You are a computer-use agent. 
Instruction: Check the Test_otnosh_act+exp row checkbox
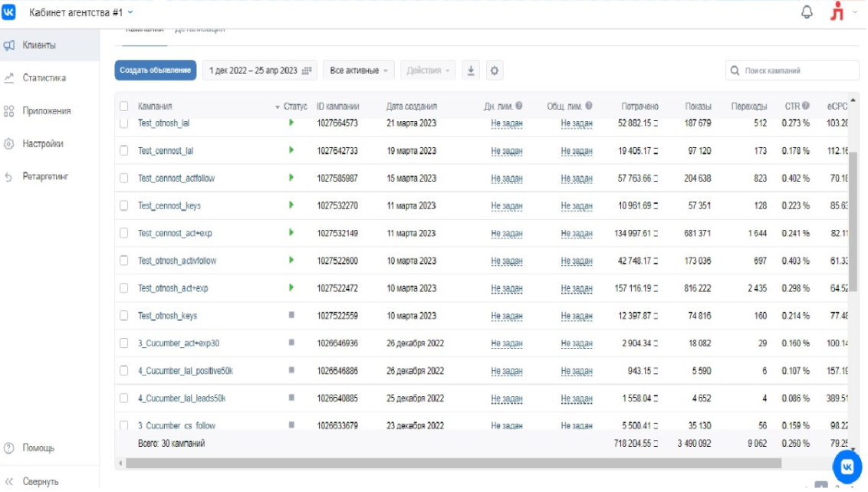pyautogui.click(x=124, y=288)
